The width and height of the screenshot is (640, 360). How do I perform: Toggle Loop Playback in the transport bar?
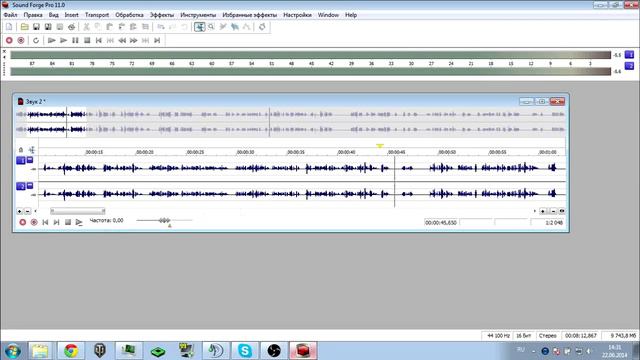[36, 40]
